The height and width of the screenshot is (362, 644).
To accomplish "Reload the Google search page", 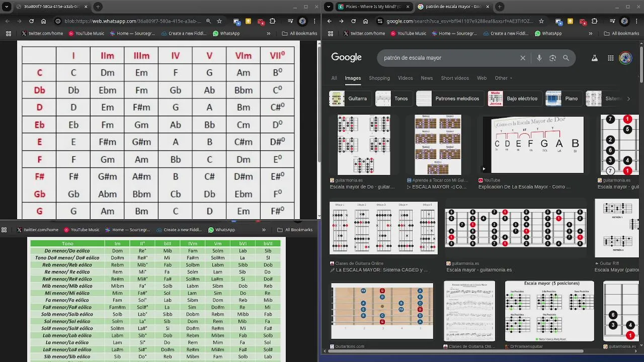I will [353, 21].
